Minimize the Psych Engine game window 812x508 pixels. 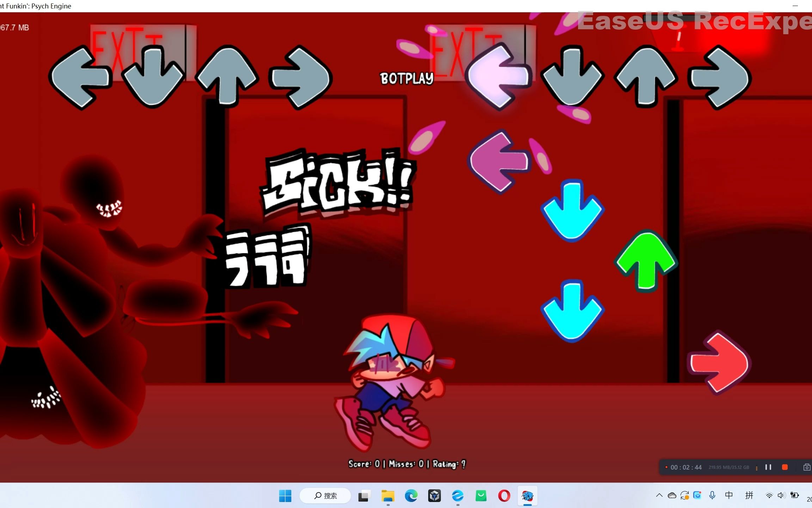(x=795, y=6)
